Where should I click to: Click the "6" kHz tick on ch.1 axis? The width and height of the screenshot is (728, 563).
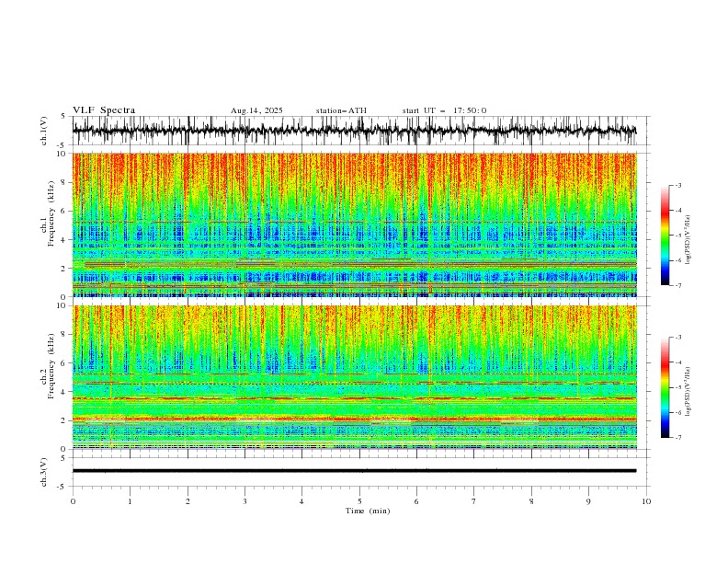point(65,211)
